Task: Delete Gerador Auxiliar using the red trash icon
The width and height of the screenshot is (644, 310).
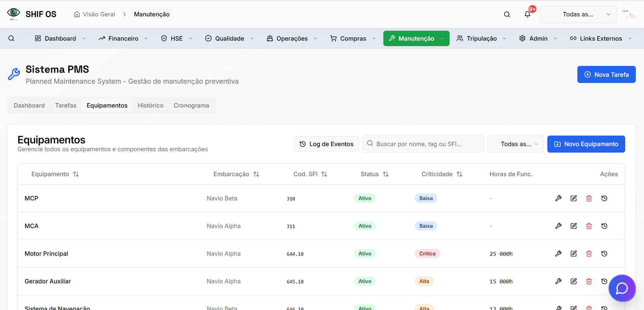Action: point(589,281)
